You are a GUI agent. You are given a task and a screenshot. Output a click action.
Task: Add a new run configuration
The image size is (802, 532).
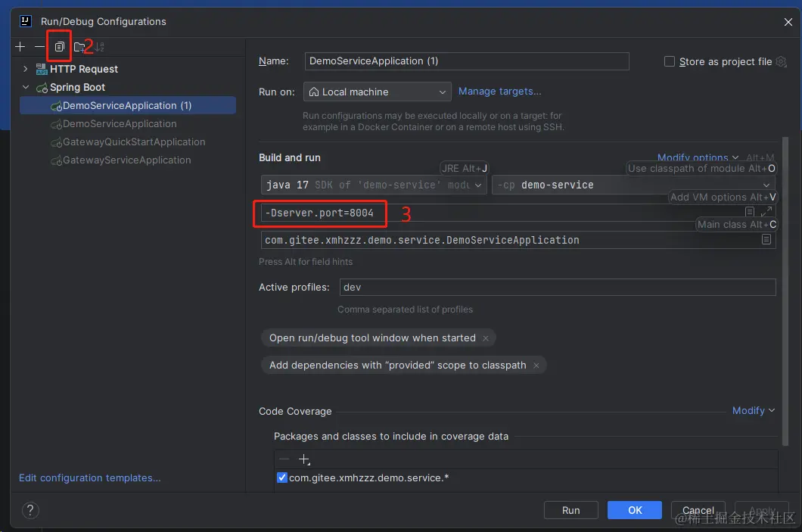(x=20, y=47)
